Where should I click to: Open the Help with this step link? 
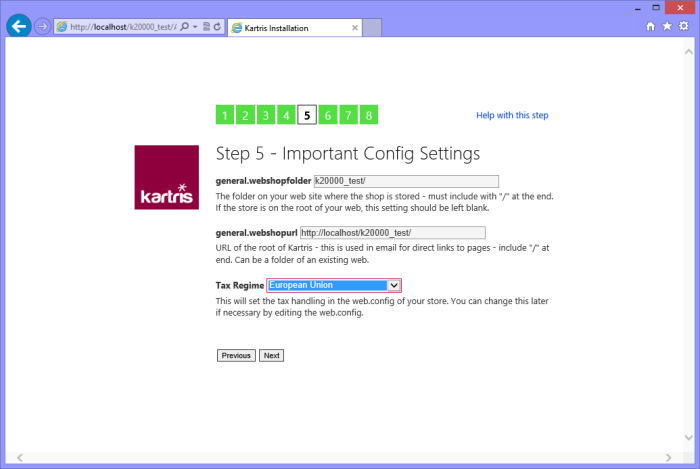511,115
